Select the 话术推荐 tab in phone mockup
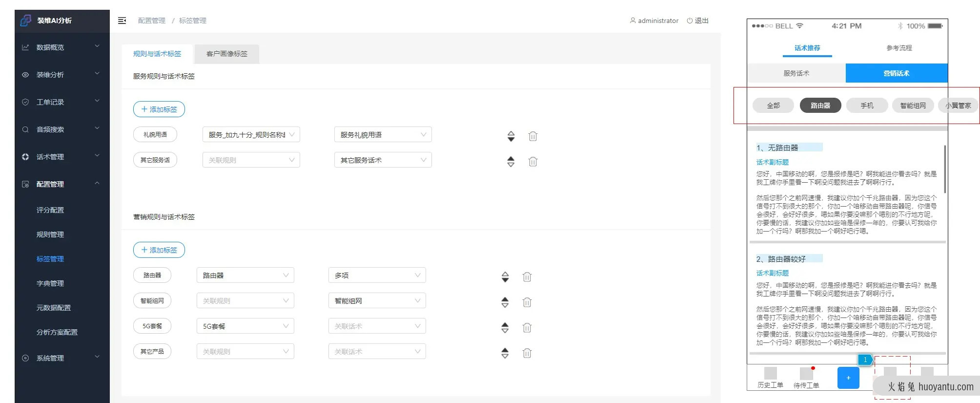 pos(807,48)
